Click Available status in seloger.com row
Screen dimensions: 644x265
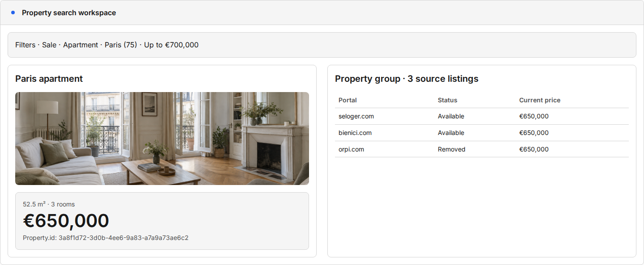point(451,116)
